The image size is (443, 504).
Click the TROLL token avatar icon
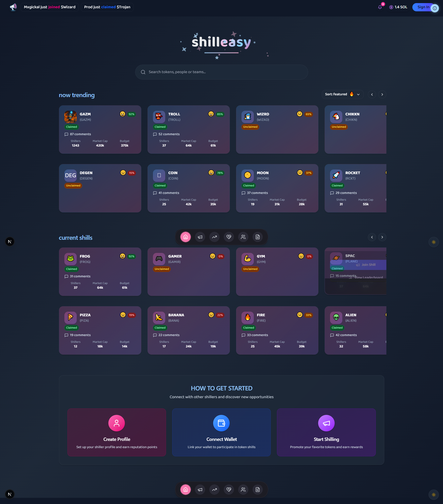coord(159,117)
